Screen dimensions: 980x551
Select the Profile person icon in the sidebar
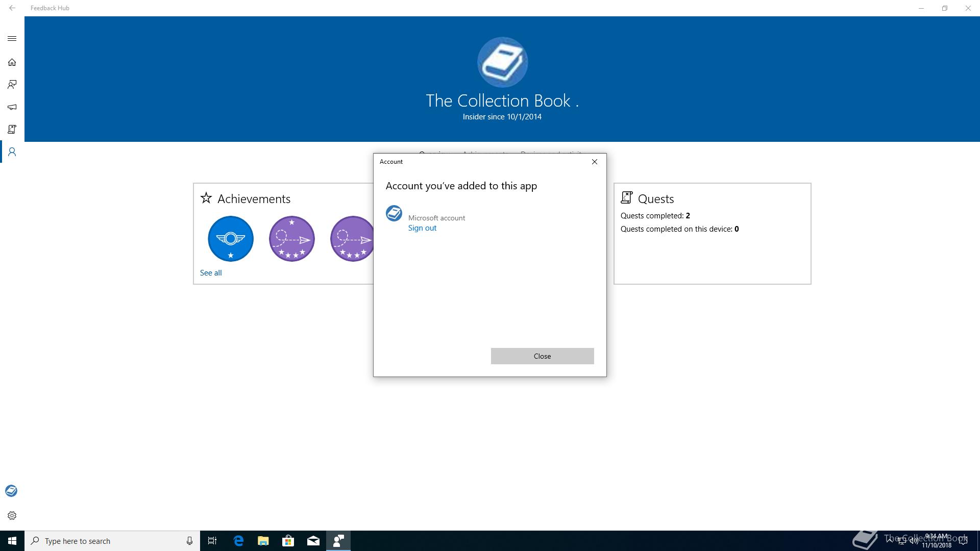coord(12,152)
